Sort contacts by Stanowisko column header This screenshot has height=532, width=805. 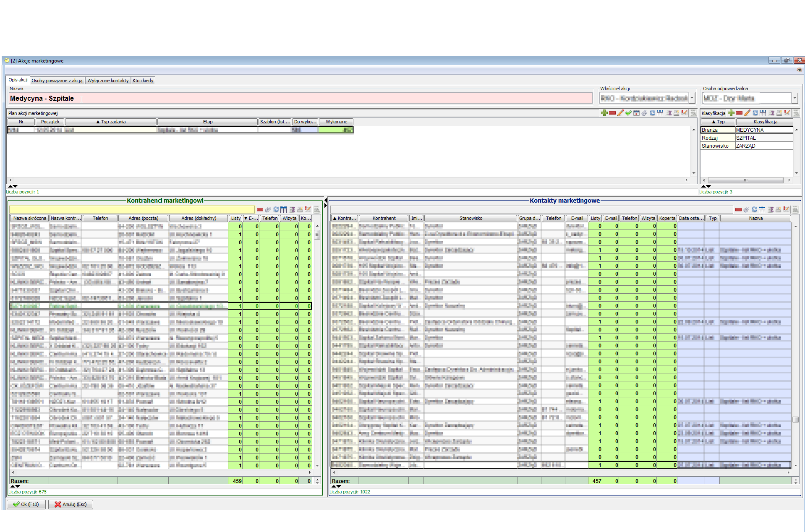click(470, 218)
